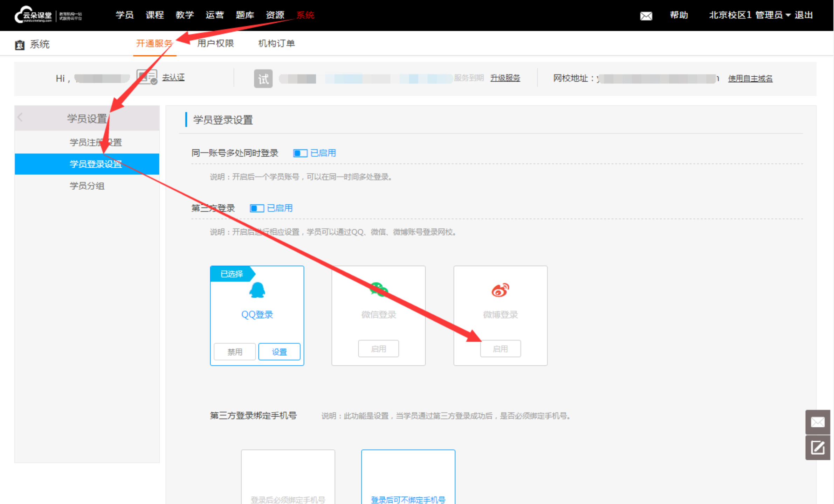Click the Weibo login icon
This screenshot has height=504, width=834.
point(500,290)
